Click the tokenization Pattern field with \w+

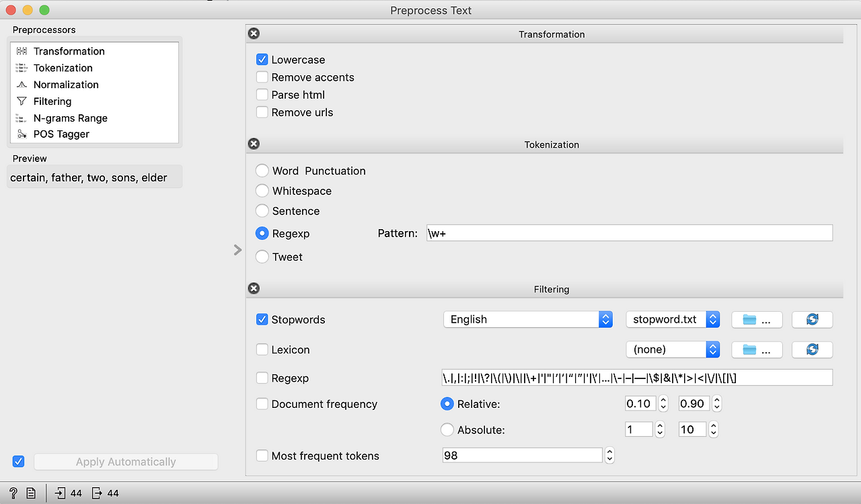630,233
